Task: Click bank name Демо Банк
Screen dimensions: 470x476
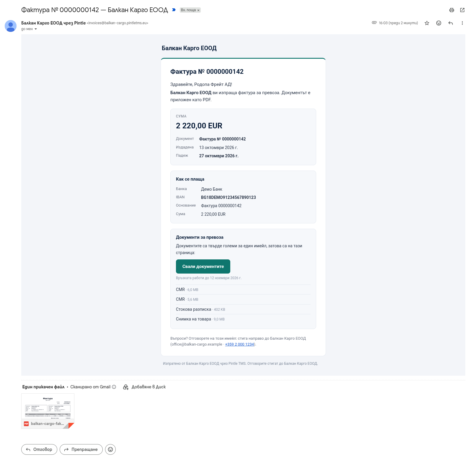Action: coord(212,189)
